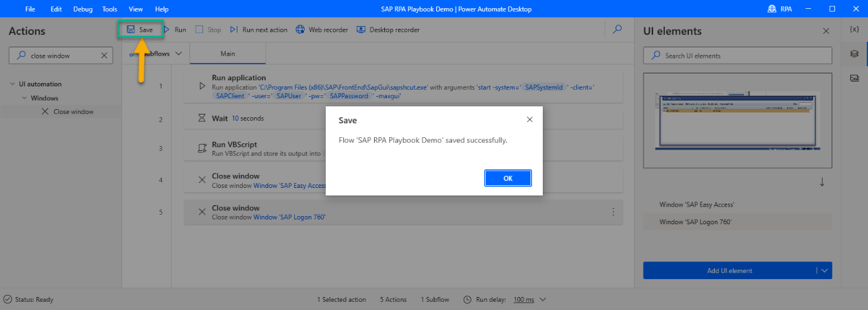Viewport: 868px width, 310px height.
Task: Close the UI elements panel
Action: (x=826, y=31)
